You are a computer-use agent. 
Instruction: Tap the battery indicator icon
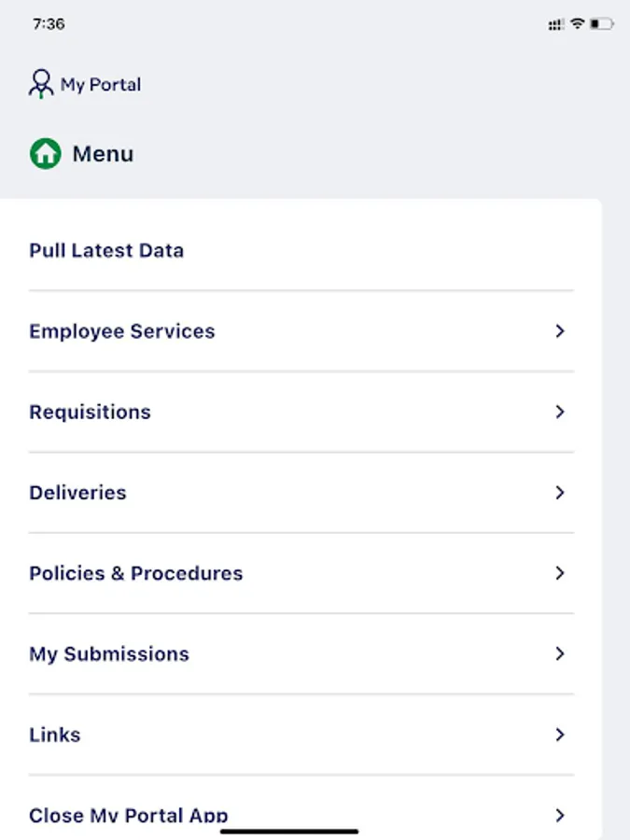(x=601, y=23)
